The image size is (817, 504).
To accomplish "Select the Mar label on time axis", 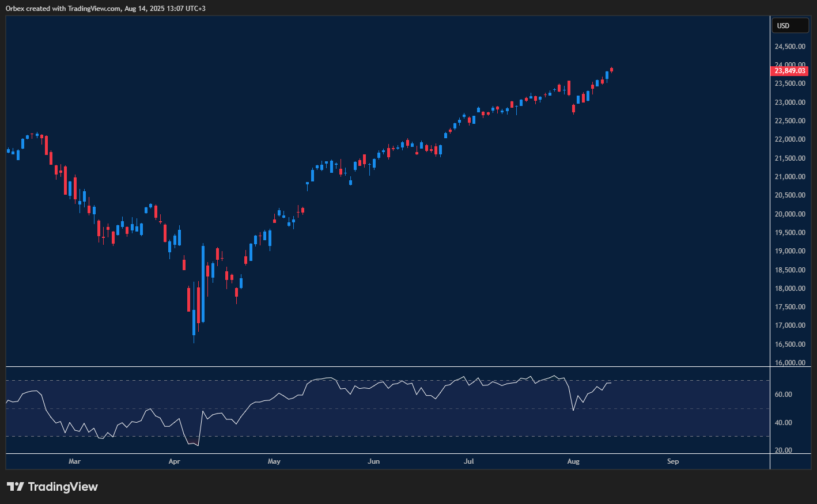I will click(74, 461).
